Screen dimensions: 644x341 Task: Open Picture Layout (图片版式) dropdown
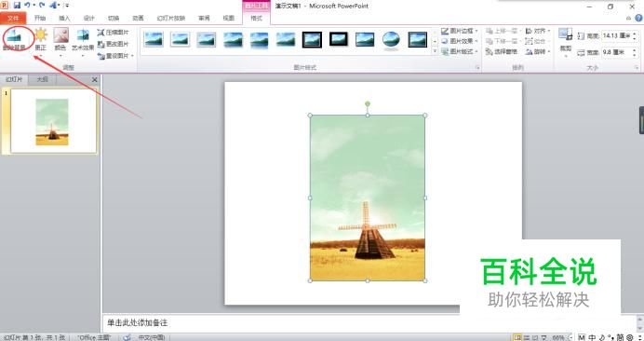(459, 51)
